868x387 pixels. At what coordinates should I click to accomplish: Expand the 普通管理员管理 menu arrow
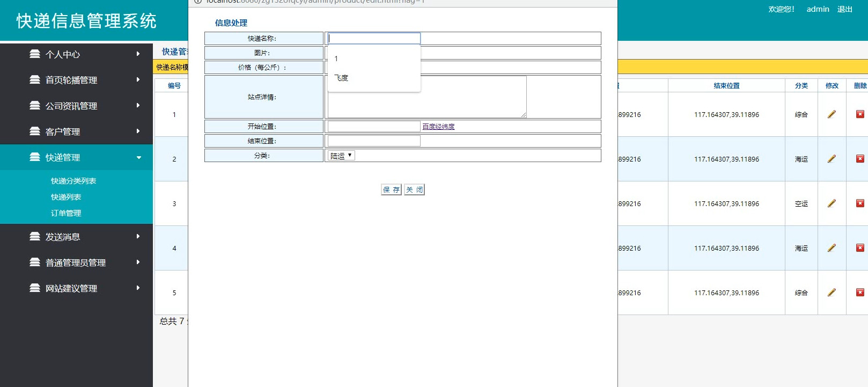[x=138, y=262]
